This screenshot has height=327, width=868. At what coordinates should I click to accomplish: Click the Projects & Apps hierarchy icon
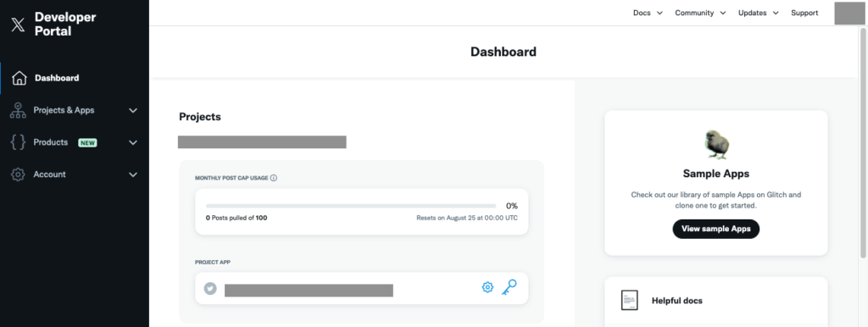19,110
